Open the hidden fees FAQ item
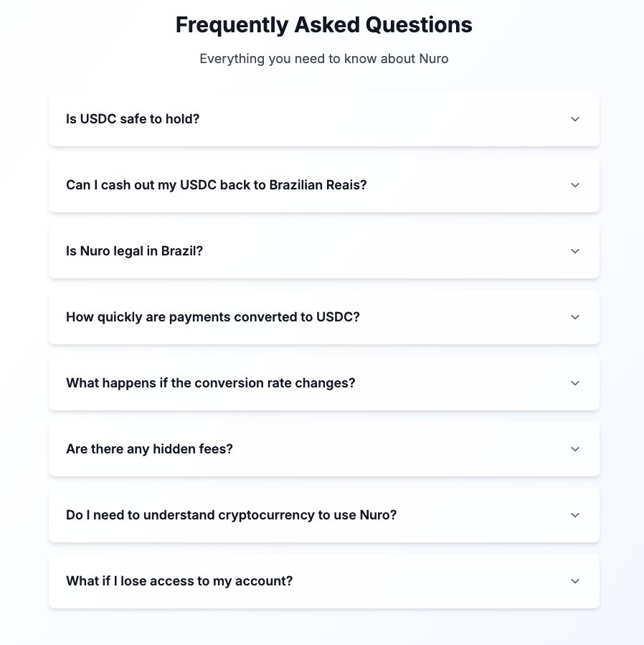Image resolution: width=644 pixels, height=645 pixels. pos(323,449)
